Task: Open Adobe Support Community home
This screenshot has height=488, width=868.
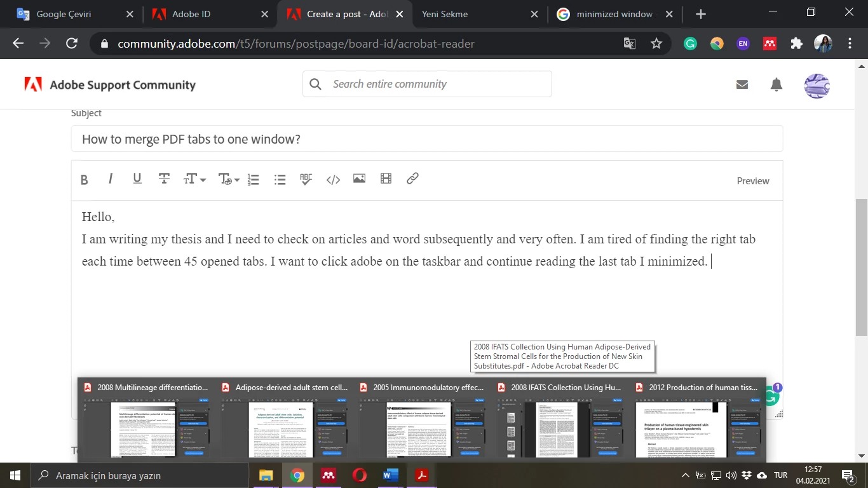Action: [110, 85]
